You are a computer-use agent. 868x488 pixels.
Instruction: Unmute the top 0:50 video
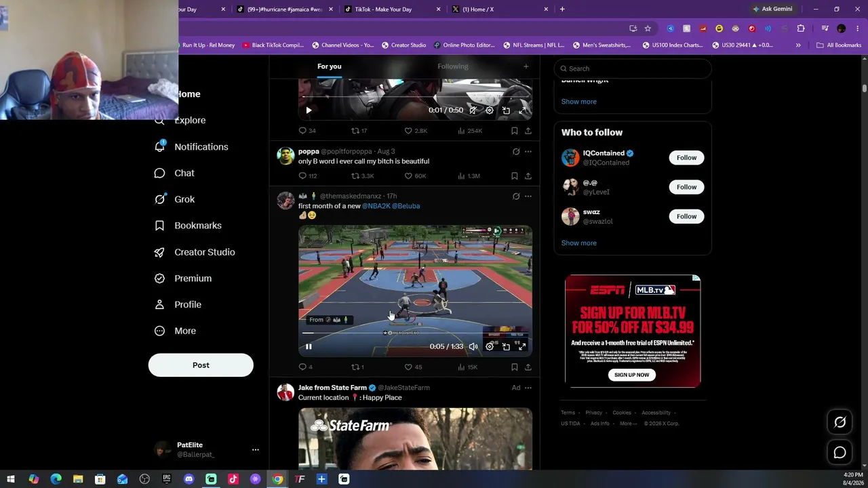473,110
